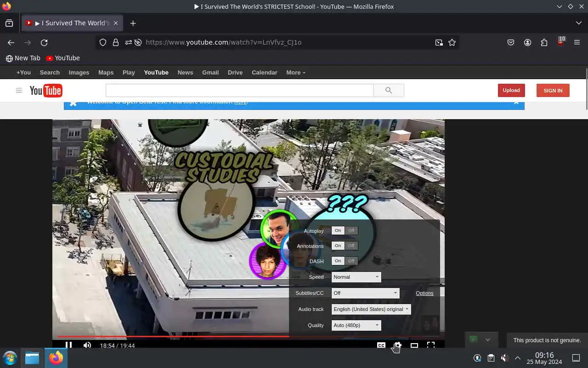Expand the More menu in the Google bar
588x368 pixels.
(x=295, y=73)
